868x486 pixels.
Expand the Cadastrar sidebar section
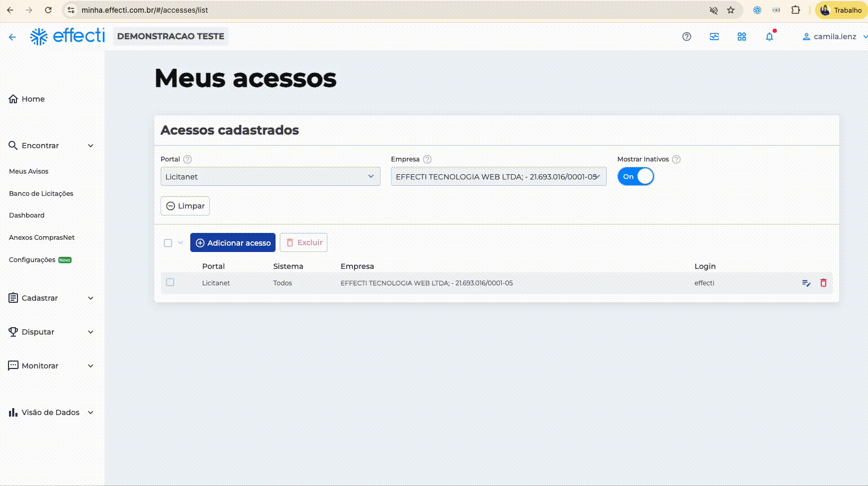point(91,298)
